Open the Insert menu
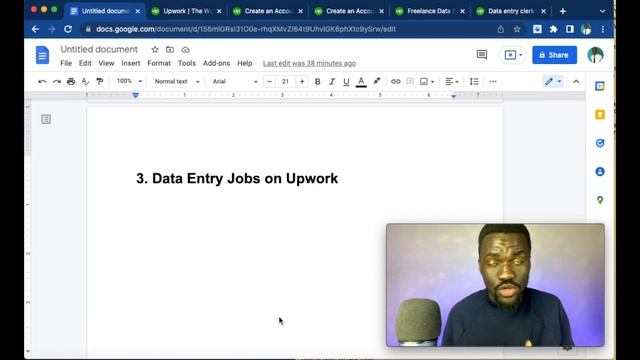 click(x=131, y=63)
